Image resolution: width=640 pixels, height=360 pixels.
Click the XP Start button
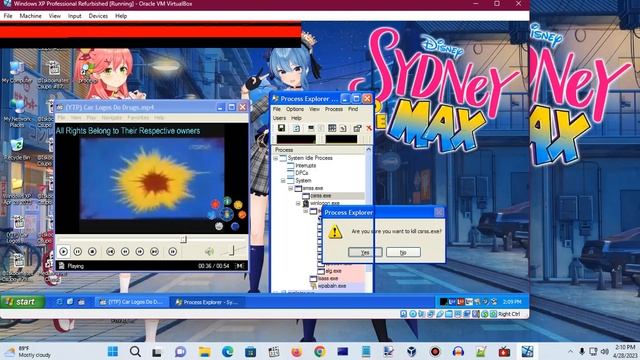[22, 302]
